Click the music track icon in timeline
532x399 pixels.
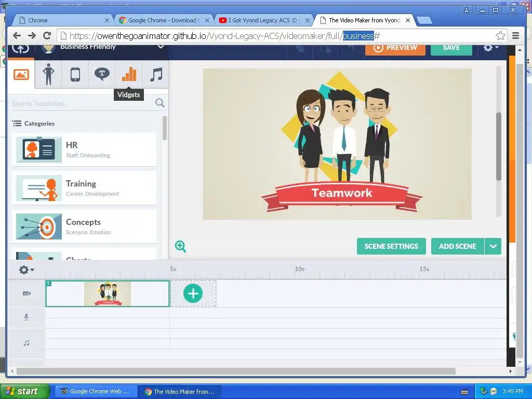[26, 343]
